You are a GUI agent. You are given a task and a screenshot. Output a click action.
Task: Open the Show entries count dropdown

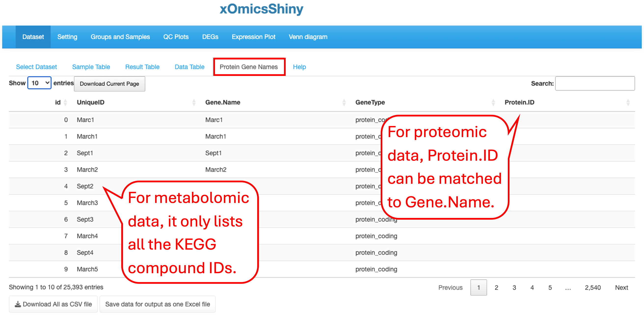[39, 83]
